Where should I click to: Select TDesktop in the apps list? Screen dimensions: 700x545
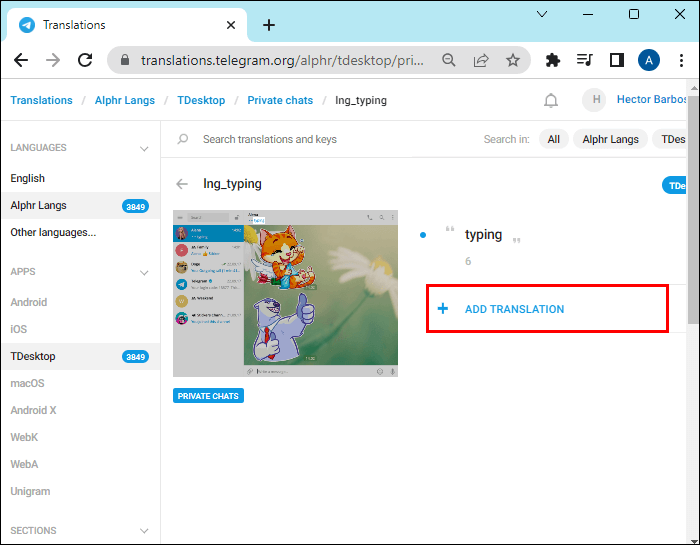click(x=81, y=356)
